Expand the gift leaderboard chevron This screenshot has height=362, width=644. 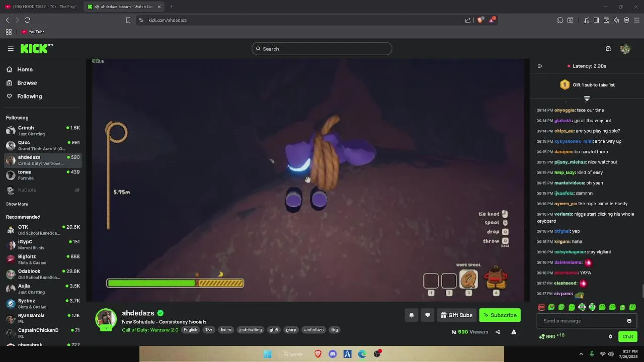click(x=587, y=99)
